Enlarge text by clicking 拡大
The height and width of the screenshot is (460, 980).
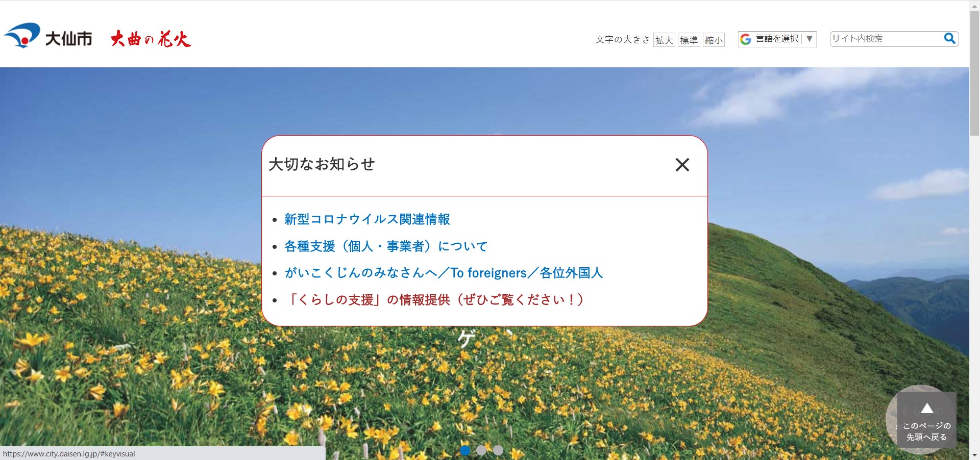pyautogui.click(x=663, y=40)
